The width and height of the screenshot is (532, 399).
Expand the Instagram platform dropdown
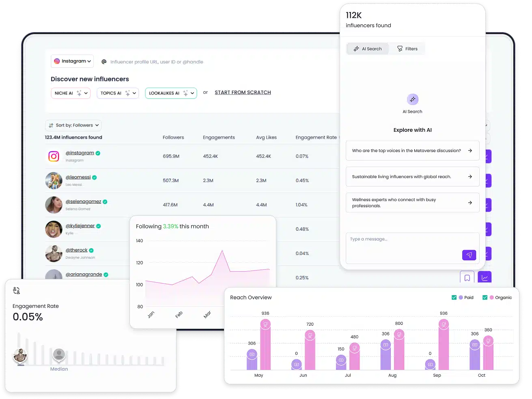[72, 61]
